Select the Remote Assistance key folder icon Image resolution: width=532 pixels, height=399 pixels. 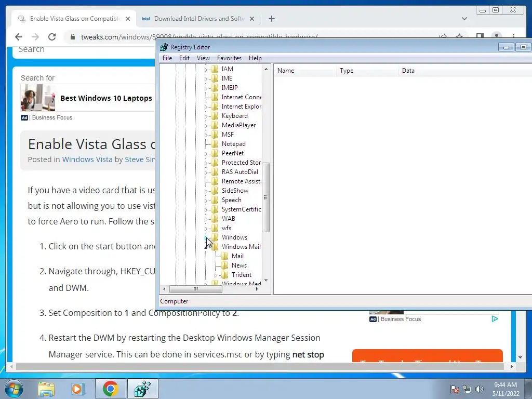tap(215, 181)
